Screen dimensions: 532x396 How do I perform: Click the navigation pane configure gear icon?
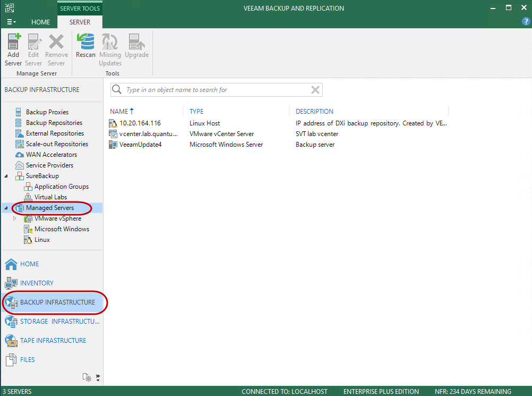click(x=87, y=377)
